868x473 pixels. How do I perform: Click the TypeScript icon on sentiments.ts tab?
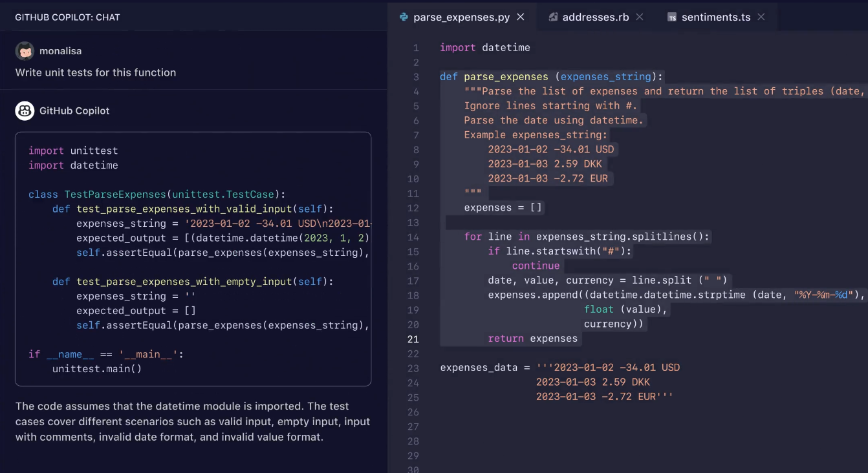point(672,17)
